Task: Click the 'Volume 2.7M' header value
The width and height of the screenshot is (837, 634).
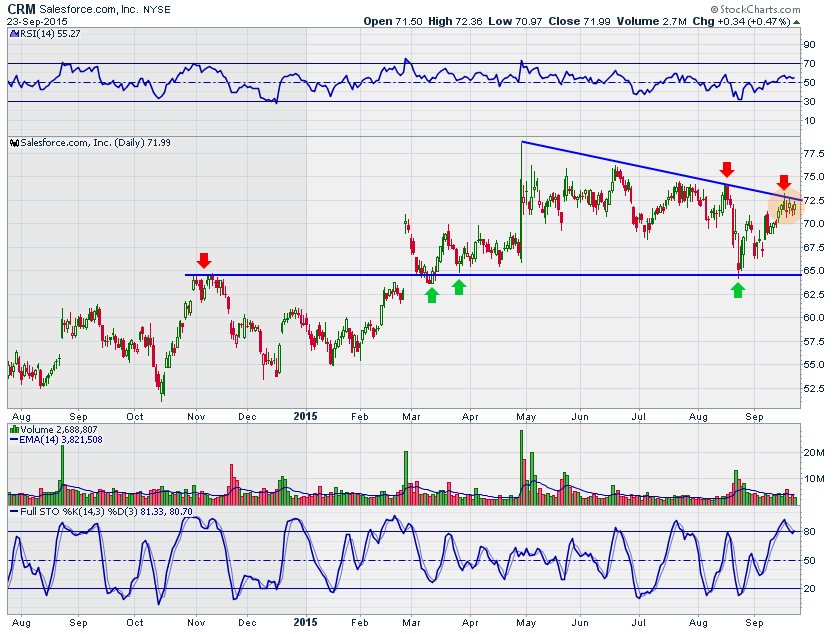Action: click(651, 21)
